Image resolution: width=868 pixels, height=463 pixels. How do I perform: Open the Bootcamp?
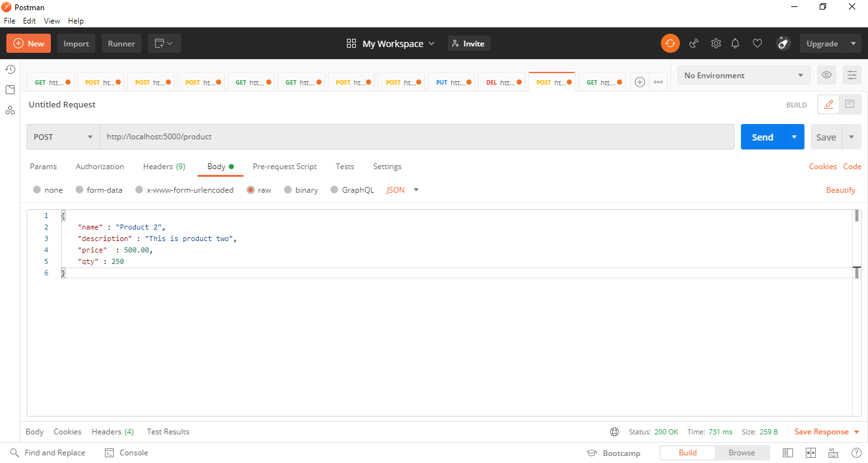[x=613, y=453]
